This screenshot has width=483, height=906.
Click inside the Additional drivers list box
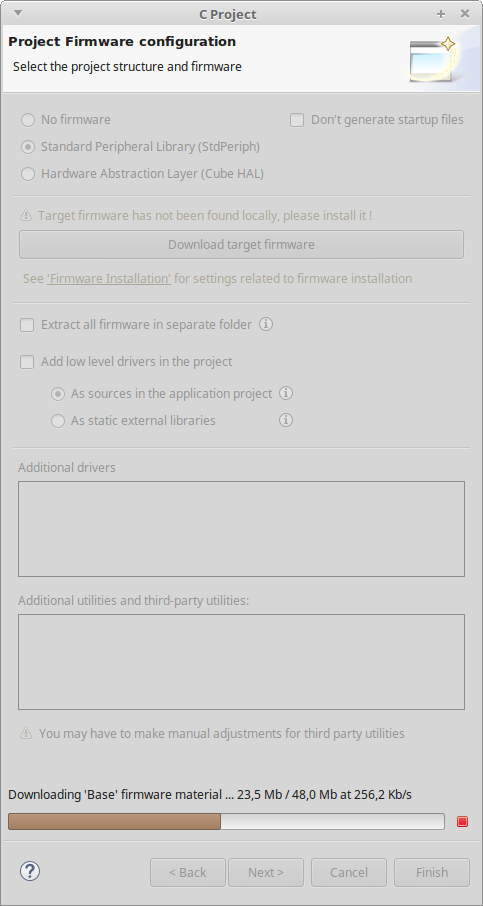(242, 529)
